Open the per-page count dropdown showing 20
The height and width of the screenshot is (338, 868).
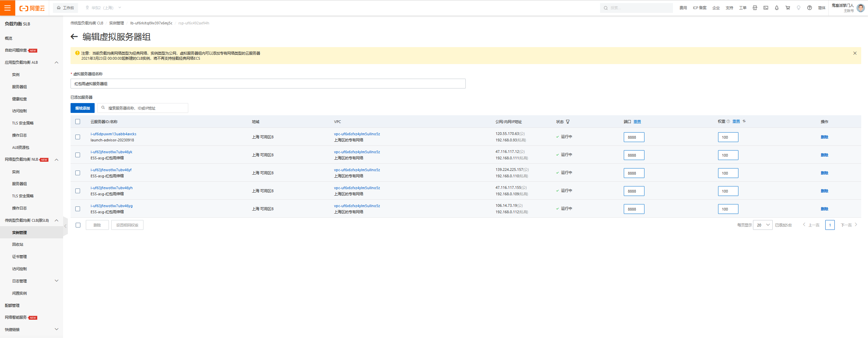[763, 225]
